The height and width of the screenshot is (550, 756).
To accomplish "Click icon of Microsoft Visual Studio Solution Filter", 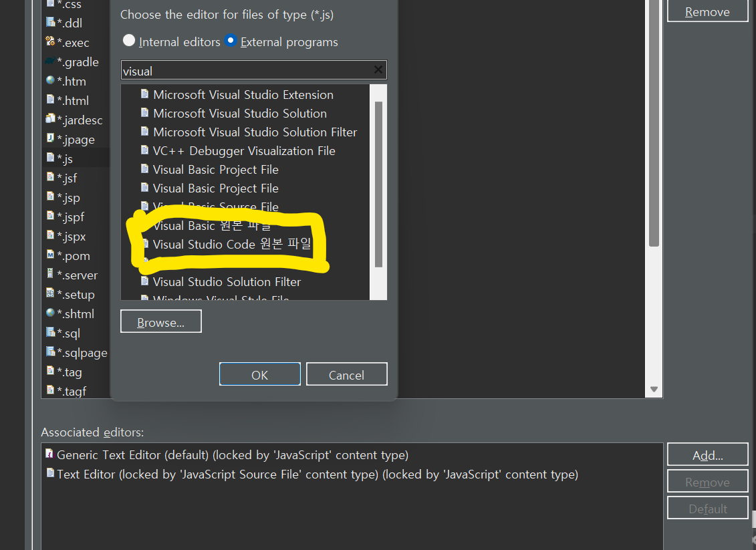I will [144, 132].
